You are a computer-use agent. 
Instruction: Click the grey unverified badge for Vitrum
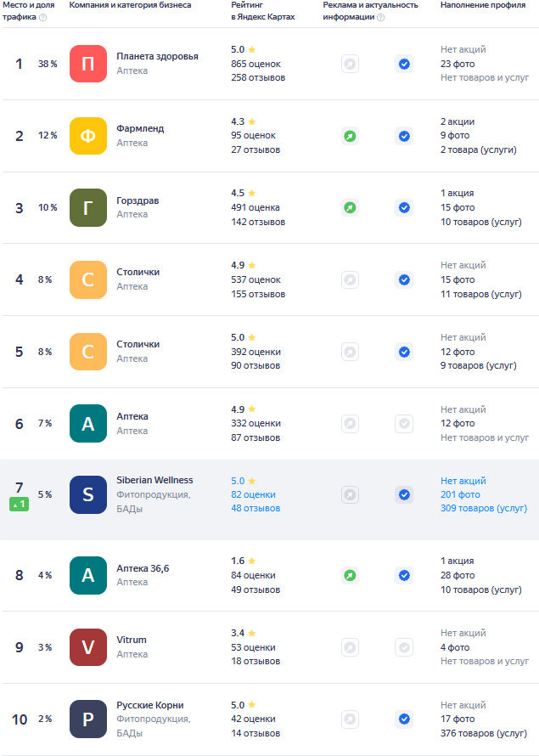coord(404,647)
